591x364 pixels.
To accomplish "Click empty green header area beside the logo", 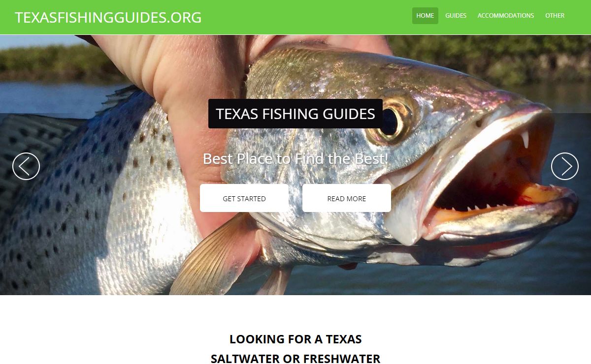I will pos(305,17).
